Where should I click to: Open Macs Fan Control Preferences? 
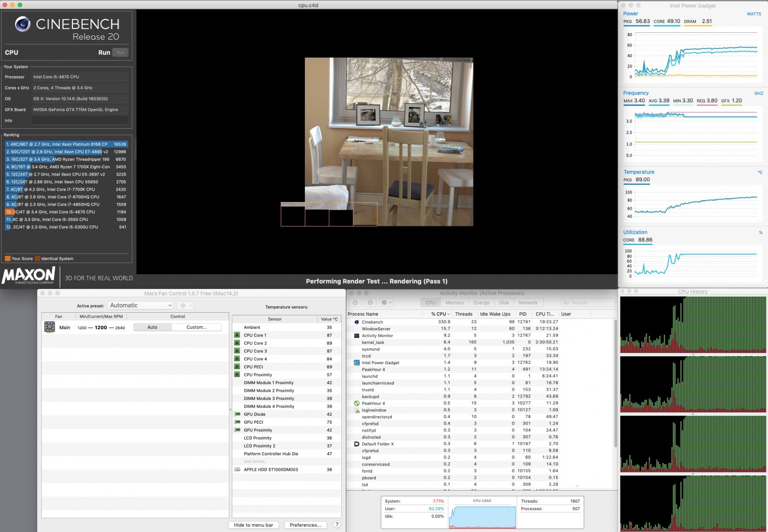click(x=305, y=525)
